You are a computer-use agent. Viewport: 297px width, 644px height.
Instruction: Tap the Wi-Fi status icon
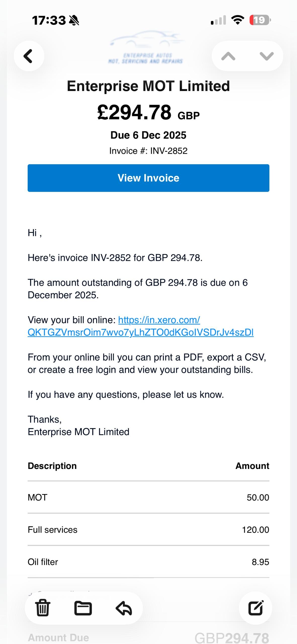coord(238,20)
